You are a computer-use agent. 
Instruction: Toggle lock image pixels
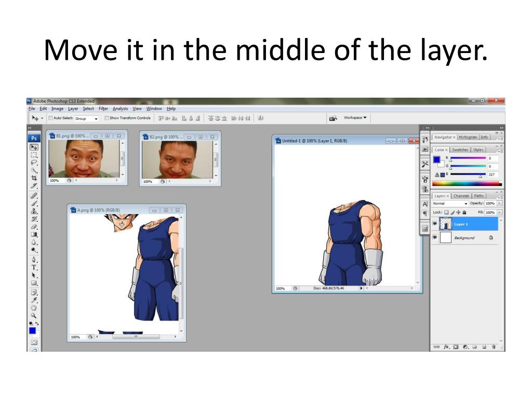(x=453, y=212)
